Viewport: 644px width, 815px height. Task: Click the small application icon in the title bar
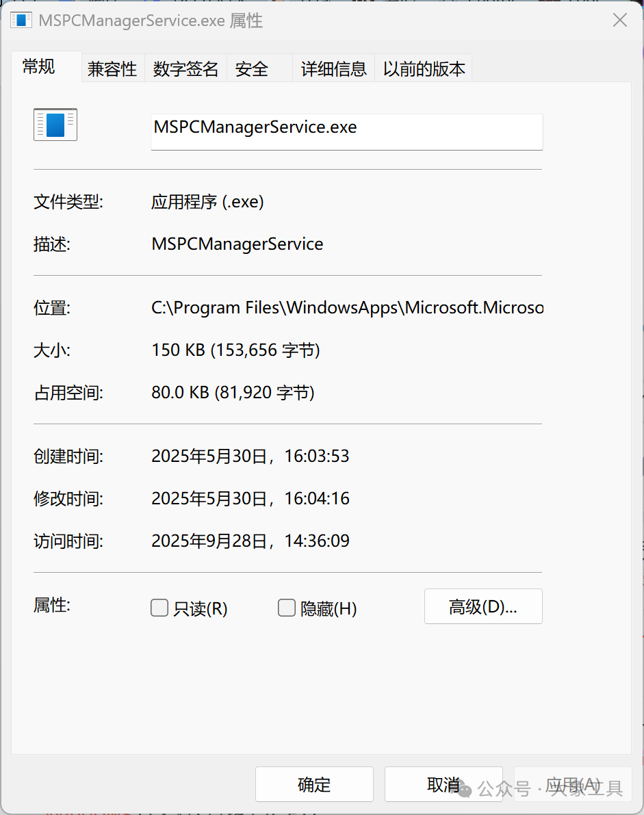click(x=21, y=21)
